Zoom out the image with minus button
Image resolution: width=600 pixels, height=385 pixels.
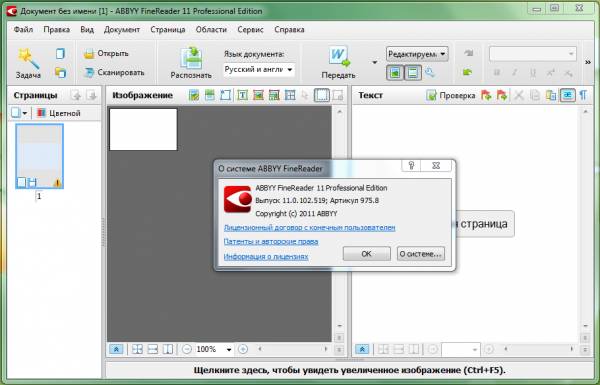point(187,349)
